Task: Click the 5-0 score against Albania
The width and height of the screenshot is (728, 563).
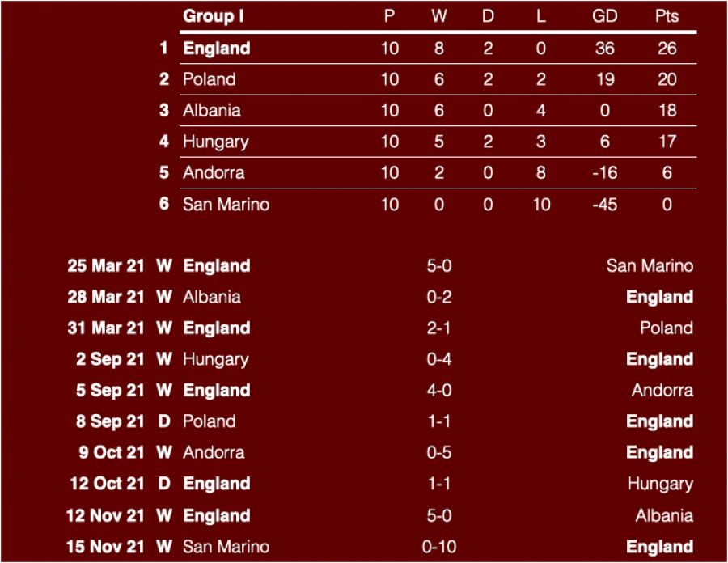Action: (439, 515)
